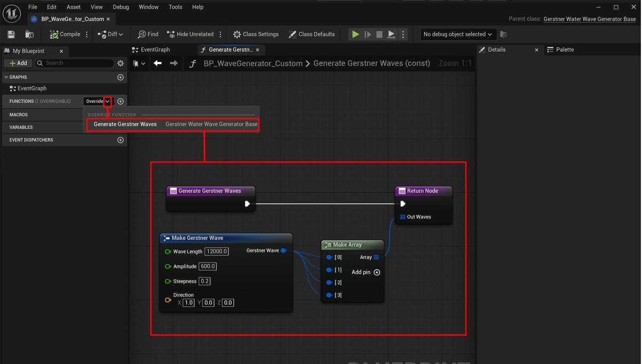Focus the My Blueprint search field
This screenshot has width=642, height=364.
(x=74, y=63)
